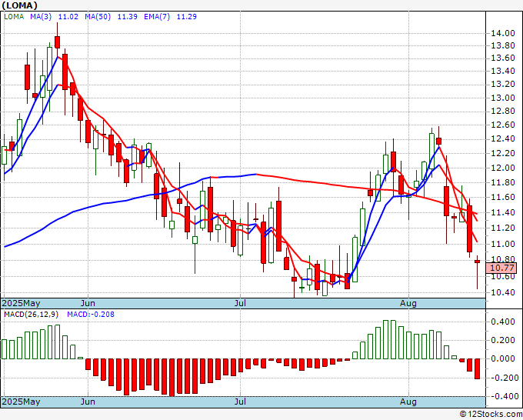Click the MACD(26,12,9) indicator label
This screenshot has height=420, width=523.
pyautogui.click(x=31, y=315)
